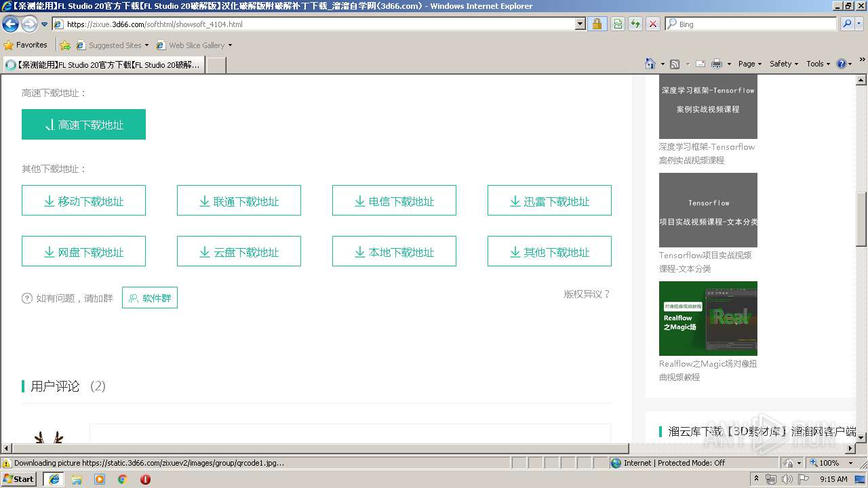Image resolution: width=868 pixels, height=488 pixels.
Task: Open the Windows Start menu
Action: [x=19, y=479]
